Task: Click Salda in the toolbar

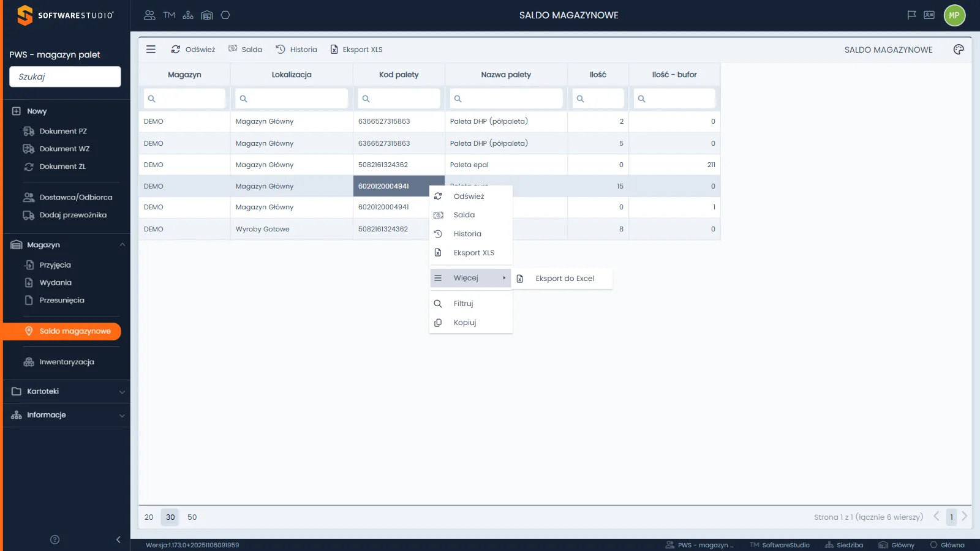Action: tap(245, 50)
